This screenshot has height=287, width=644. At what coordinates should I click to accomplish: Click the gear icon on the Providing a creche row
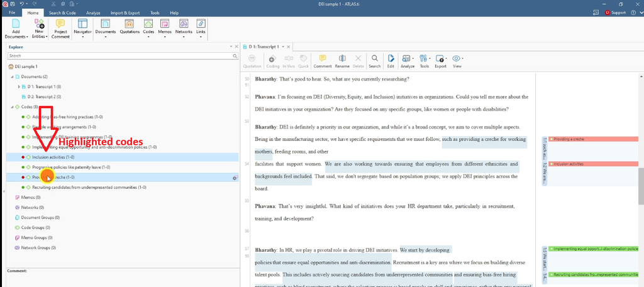click(x=235, y=178)
